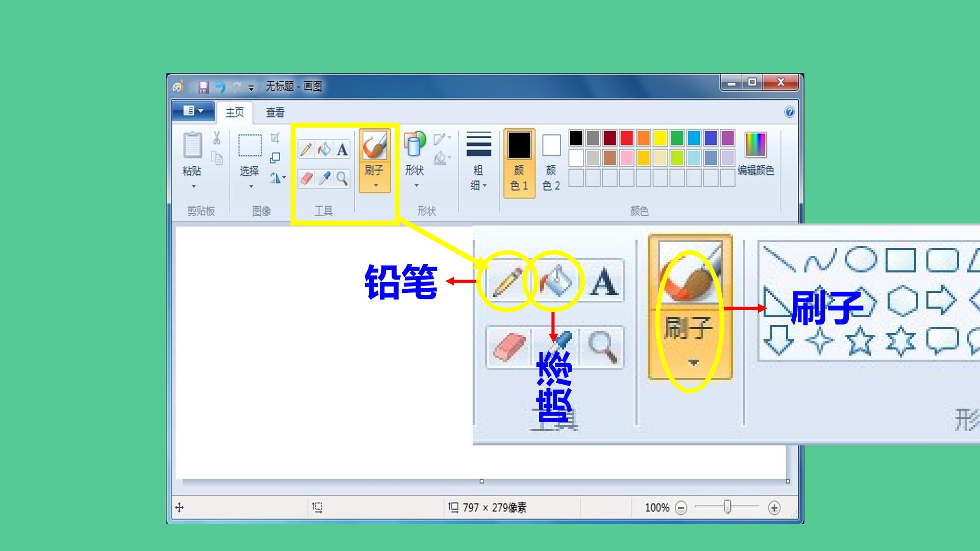Select the Pencil tool in the small ribbon
Viewport: 980px width, 551px height.
[306, 149]
